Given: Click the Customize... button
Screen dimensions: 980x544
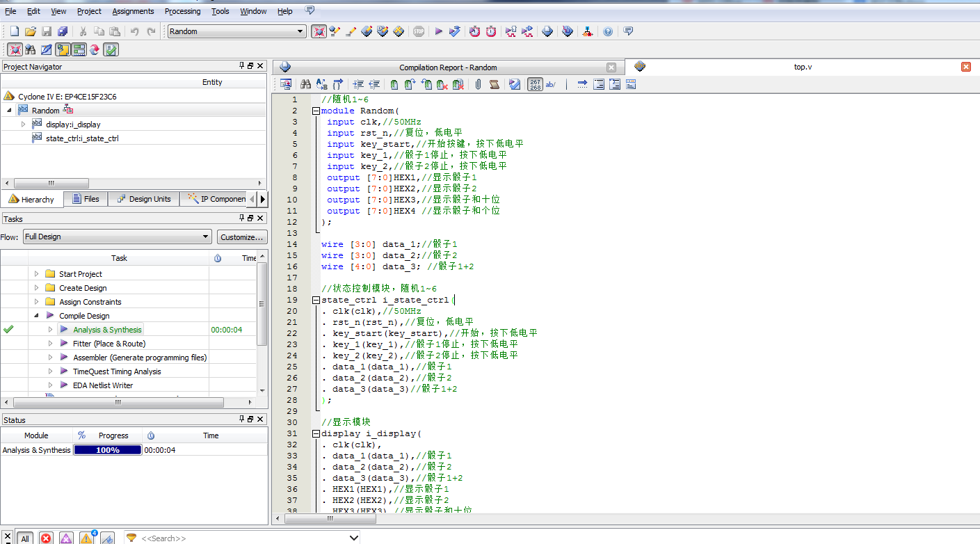Looking at the screenshot, I should [x=242, y=237].
